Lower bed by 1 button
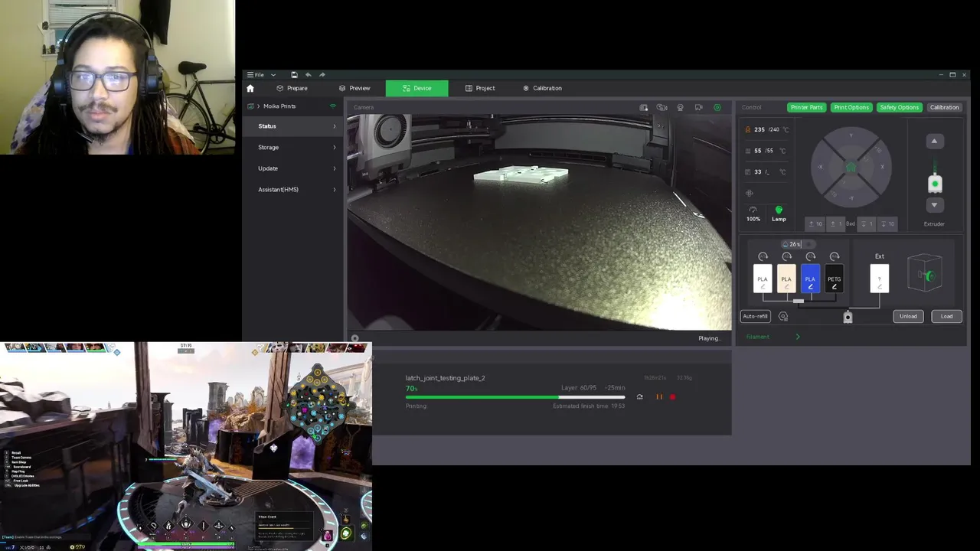 pos(867,223)
